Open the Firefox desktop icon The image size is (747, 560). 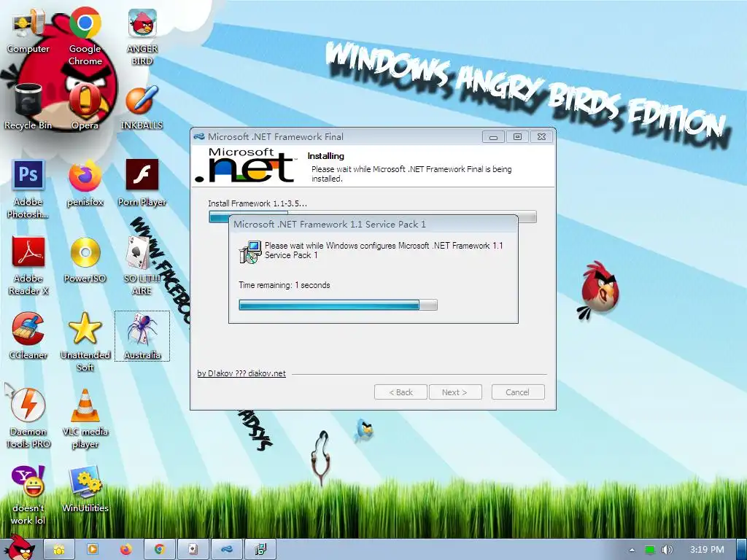click(x=85, y=183)
